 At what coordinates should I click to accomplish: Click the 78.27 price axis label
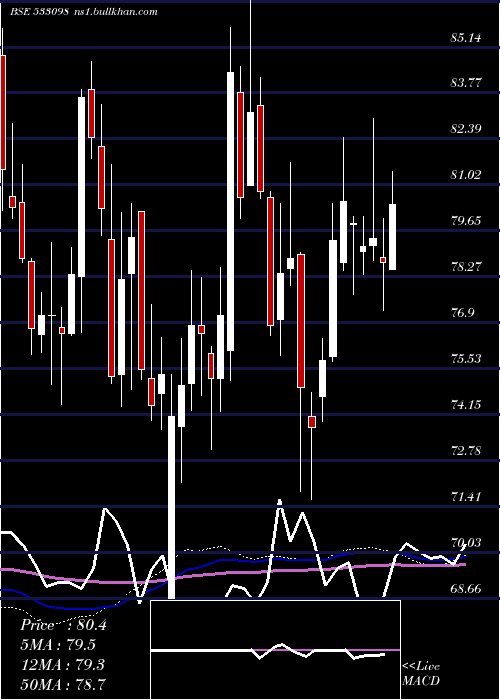(466, 267)
